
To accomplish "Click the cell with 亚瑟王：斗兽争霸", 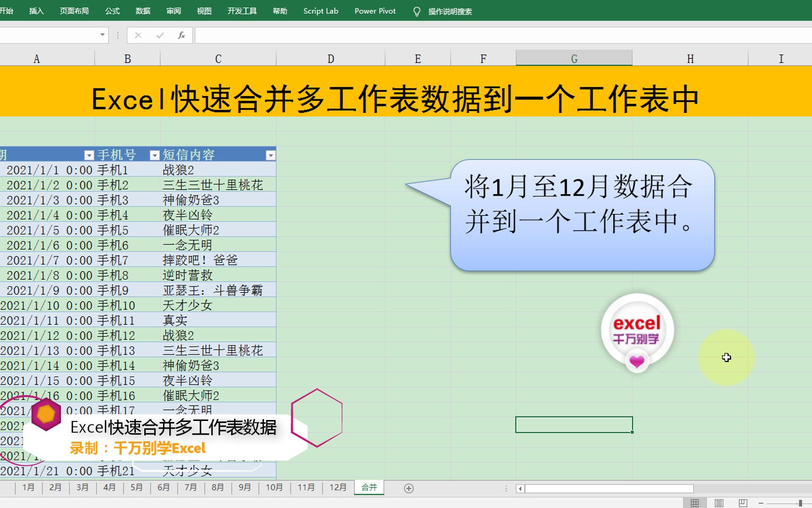I will point(218,290).
